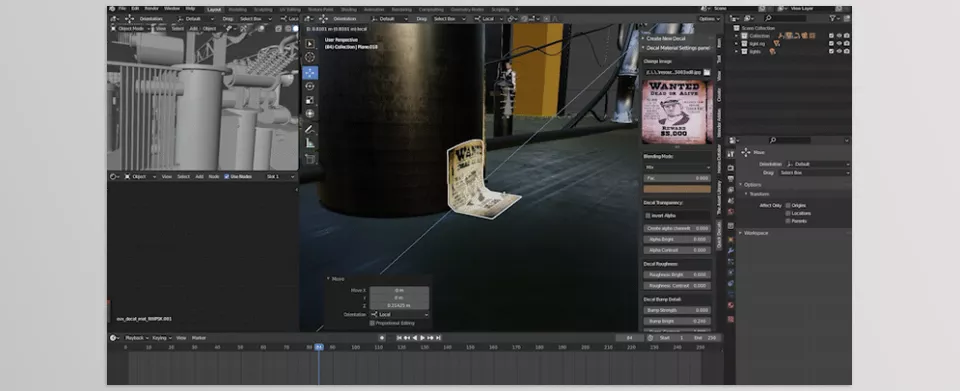The image size is (960, 391).
Task: Enable Affect Only Origins checkbox
Action: tap(787, 206)
